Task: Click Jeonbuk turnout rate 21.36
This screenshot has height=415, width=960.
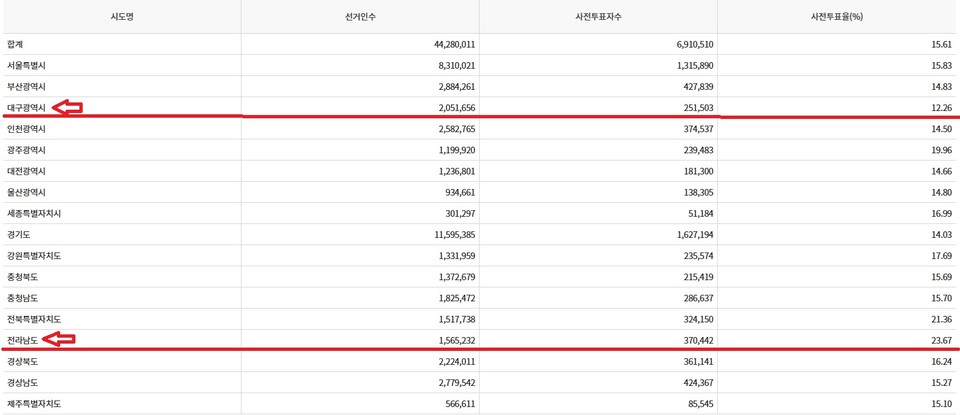Action: pyautogui.click(x=940, y=320)
